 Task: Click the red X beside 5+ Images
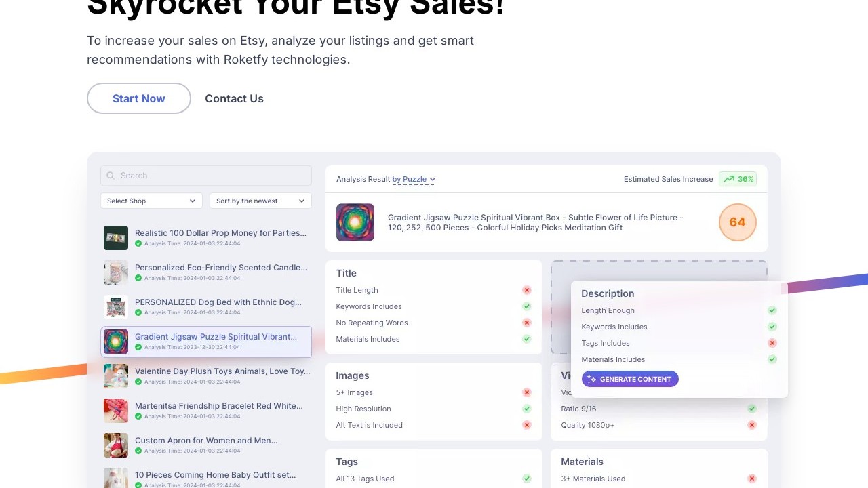coord(526,392)
